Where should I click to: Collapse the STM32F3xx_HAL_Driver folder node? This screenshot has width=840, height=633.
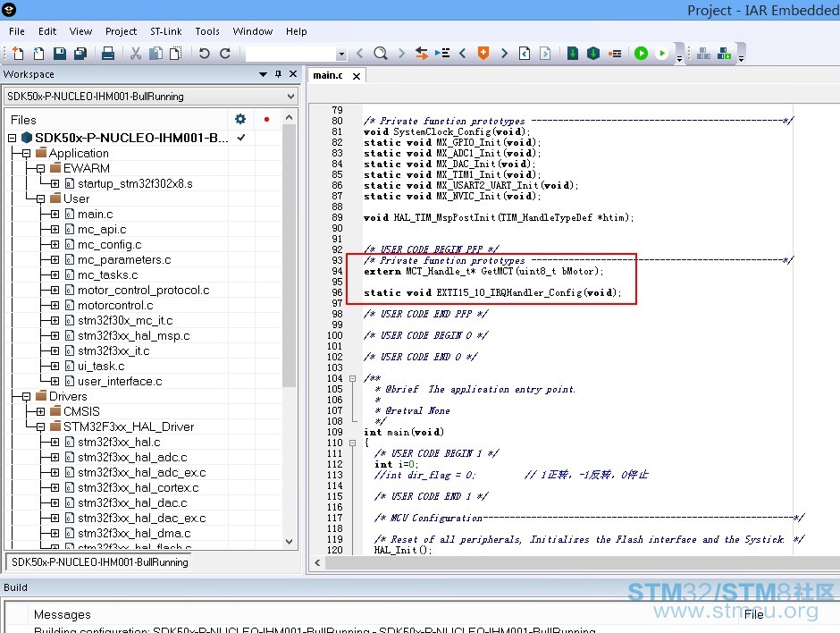click(40, 427)
